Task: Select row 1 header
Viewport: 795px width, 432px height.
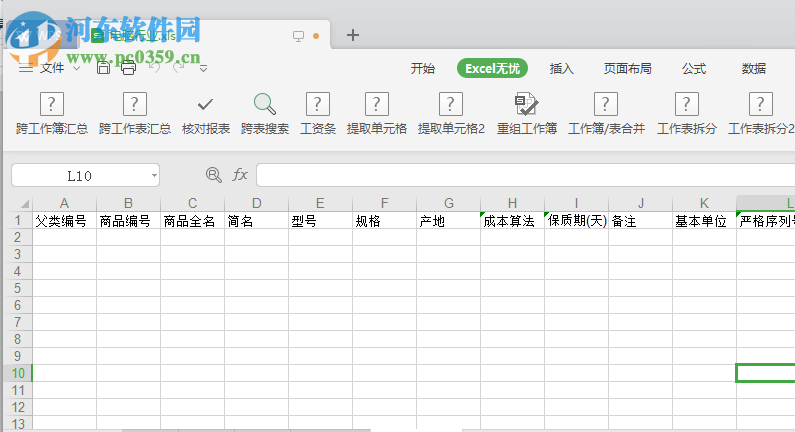Action: 18,221
